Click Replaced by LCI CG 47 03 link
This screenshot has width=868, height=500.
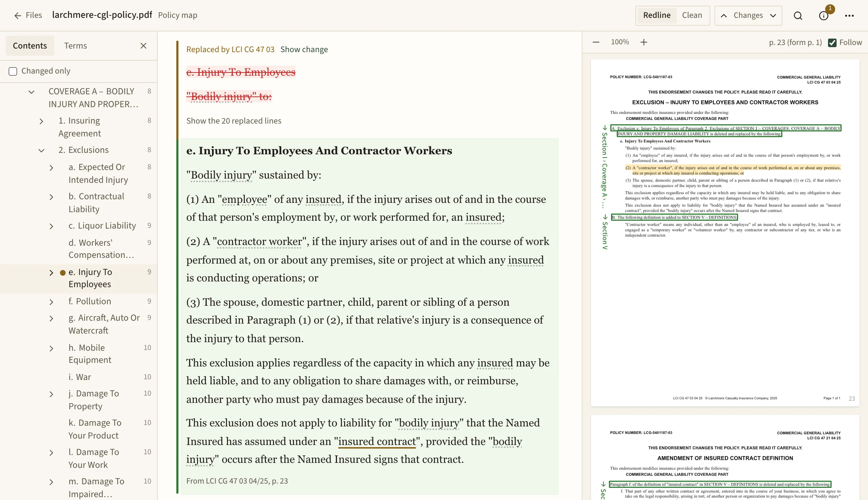(x=230, y=49)
